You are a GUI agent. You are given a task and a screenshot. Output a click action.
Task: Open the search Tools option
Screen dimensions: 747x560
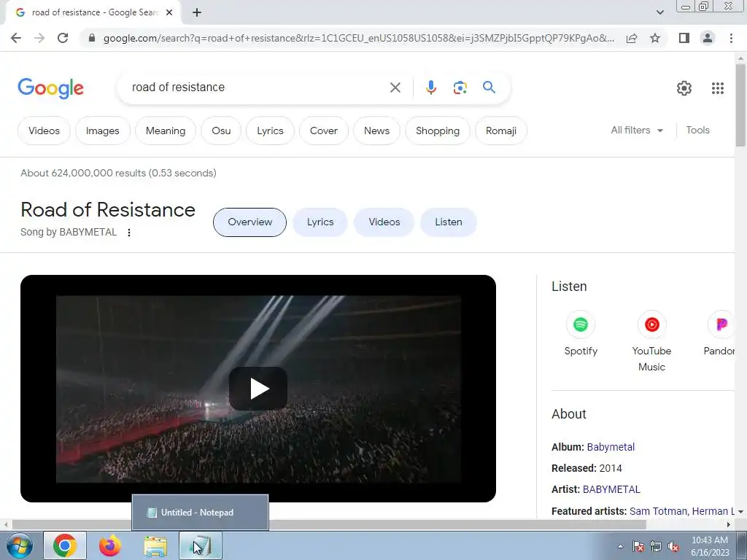[697, 130]
